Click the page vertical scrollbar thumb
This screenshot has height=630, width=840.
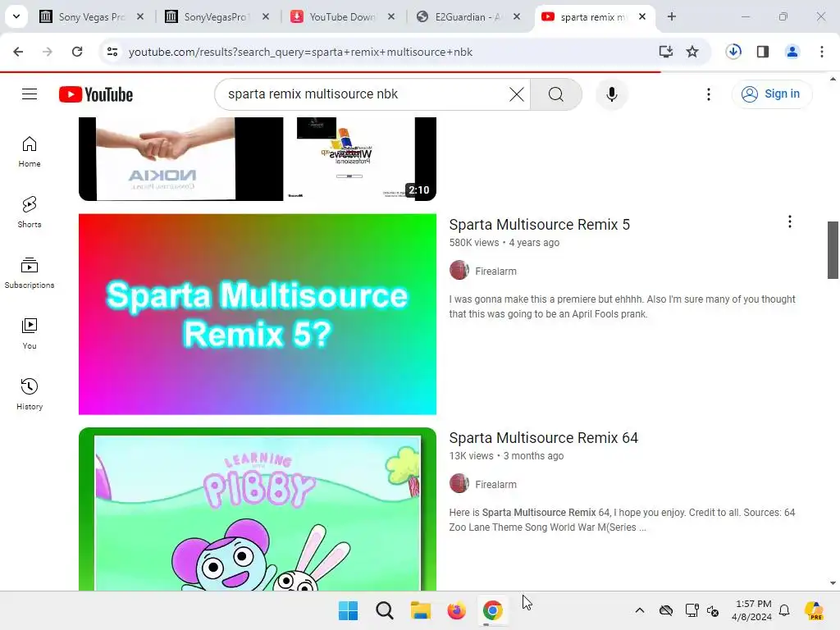click(833, 249)
